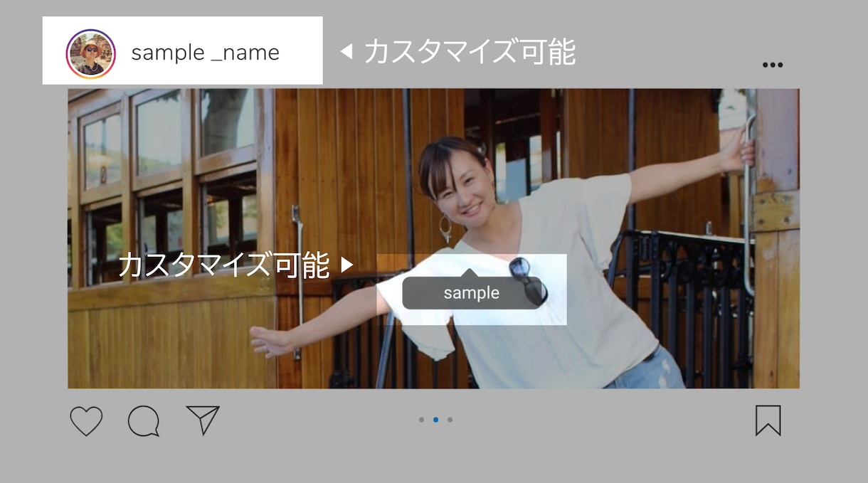Go to first carousel dot
868x483 pixels.
pyautogui.click(x=422, y=420)
